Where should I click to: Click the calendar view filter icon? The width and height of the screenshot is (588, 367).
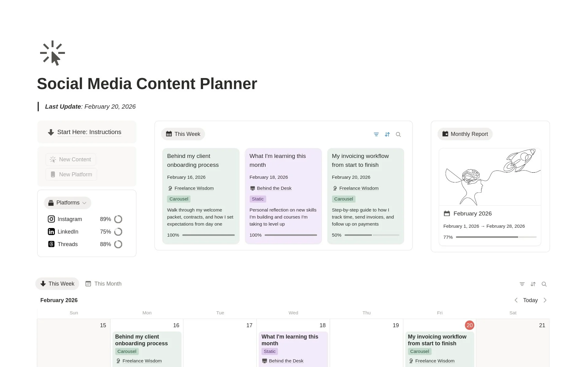coord(522,284)
